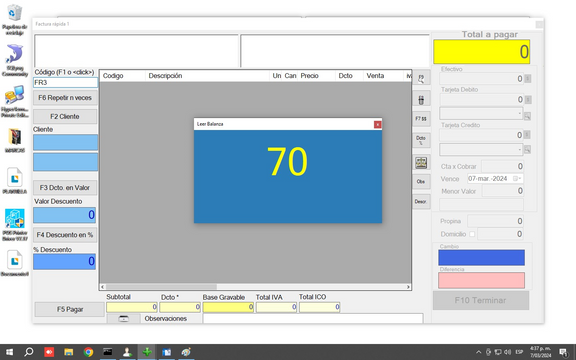Click the F7 $$ button
Screen dimensions: 576x360
click(421, 119)
